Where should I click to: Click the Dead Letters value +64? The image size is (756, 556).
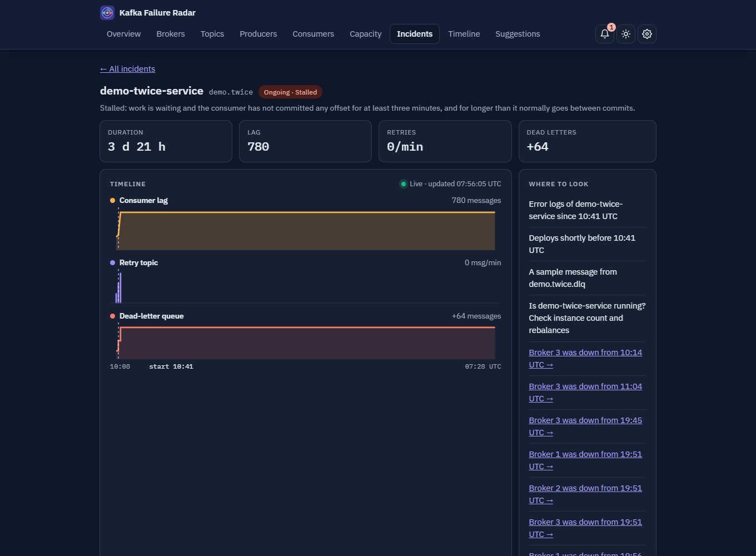(538, 147)
